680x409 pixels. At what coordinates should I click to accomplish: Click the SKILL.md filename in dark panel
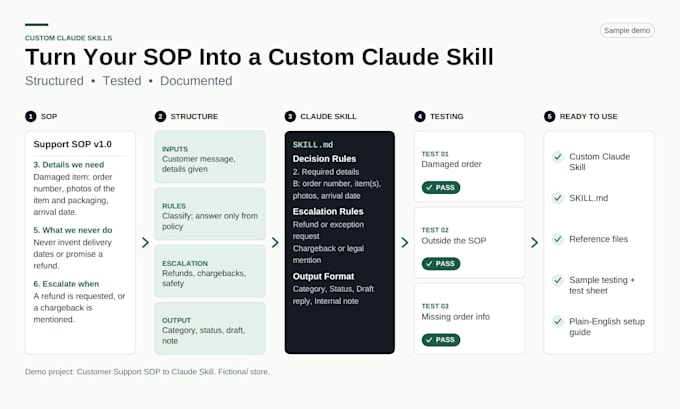click(x=313, y=144)
